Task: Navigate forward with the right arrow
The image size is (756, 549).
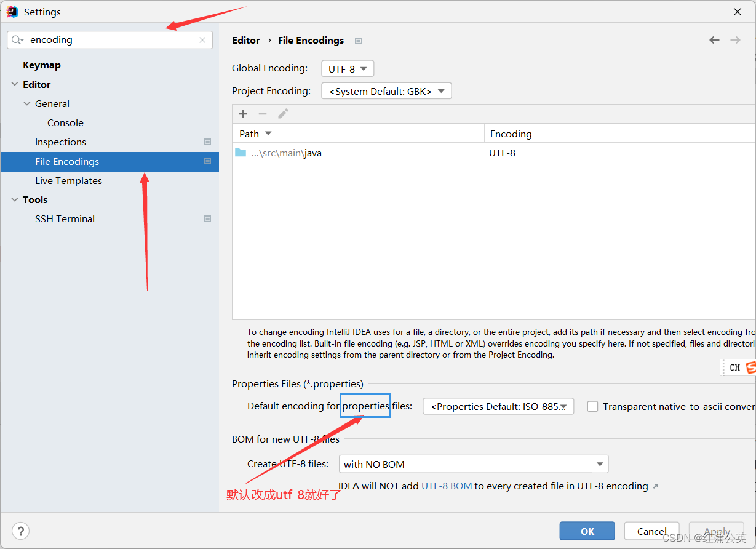Action: tap(735, 40)
